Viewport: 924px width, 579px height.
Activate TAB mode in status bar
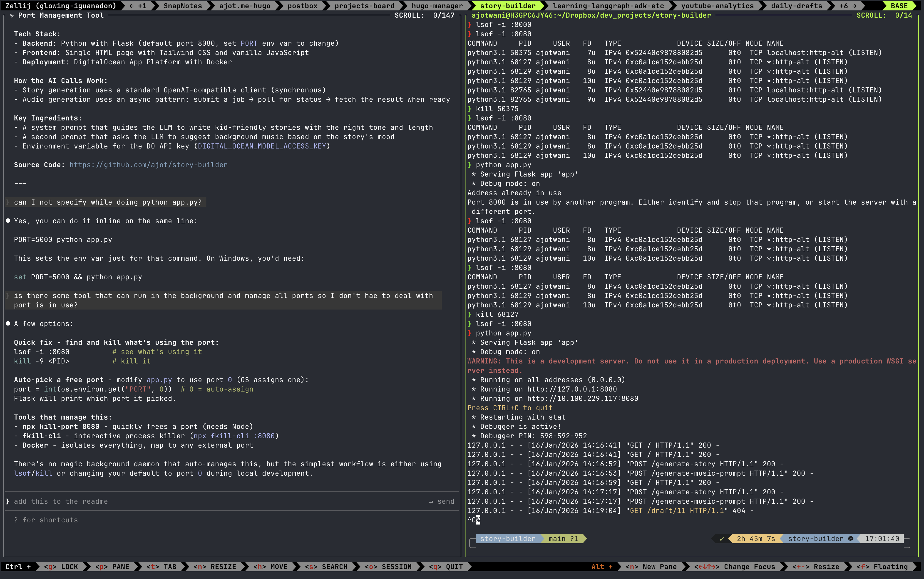161,566
